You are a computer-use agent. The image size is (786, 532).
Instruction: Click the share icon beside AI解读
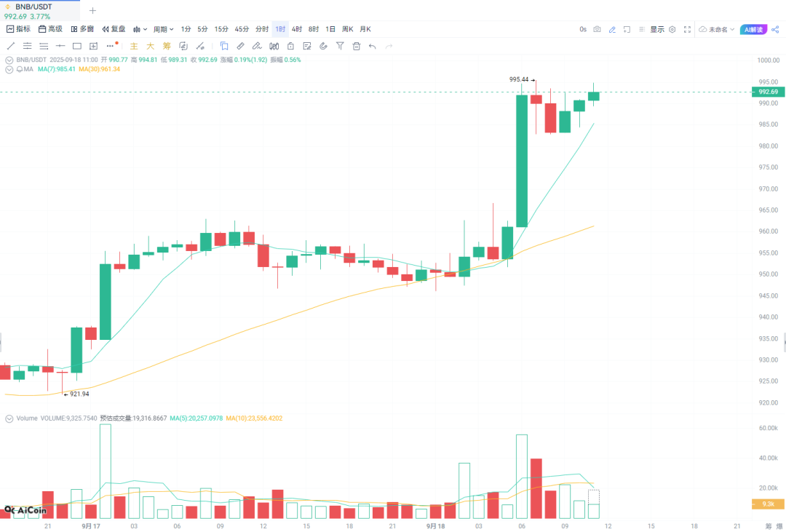coord(774,29)
